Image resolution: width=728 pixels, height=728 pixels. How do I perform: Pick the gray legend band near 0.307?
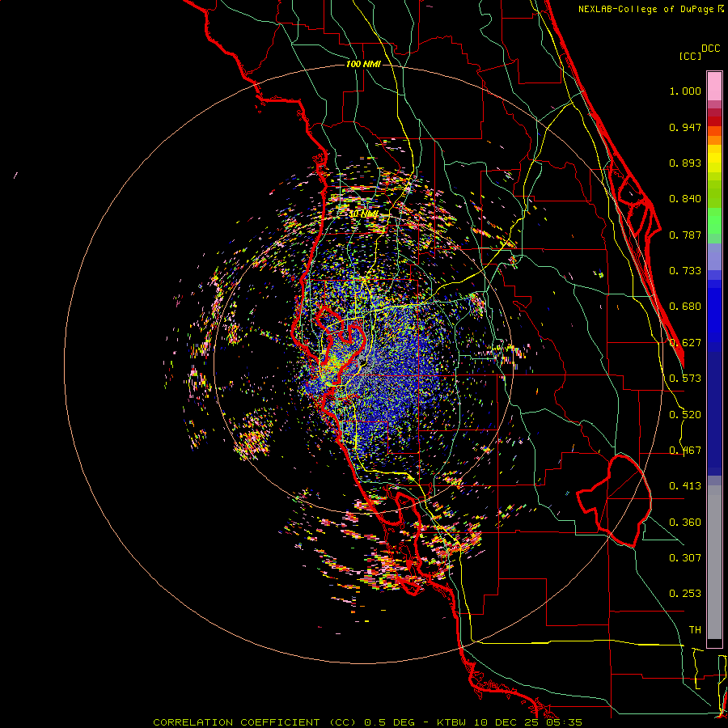pyautogui.click(x=714, y=562)
